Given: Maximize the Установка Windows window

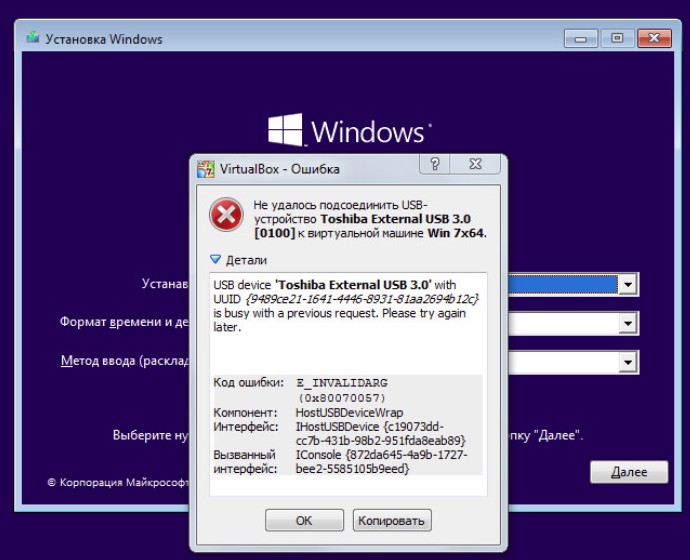Looking at the screenshot, I should (x=616, y=39).
